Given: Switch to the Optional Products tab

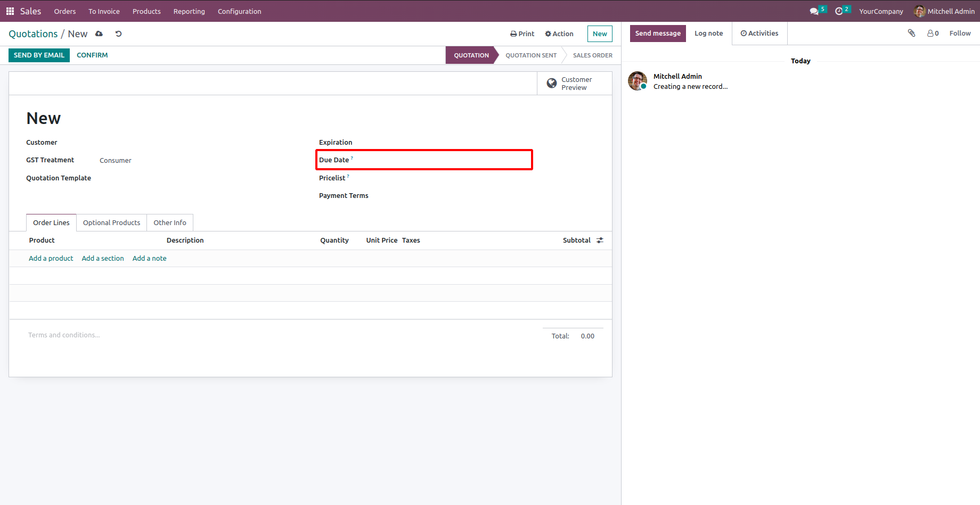Looking at the screenshot, I should click(x=111, y=222).
